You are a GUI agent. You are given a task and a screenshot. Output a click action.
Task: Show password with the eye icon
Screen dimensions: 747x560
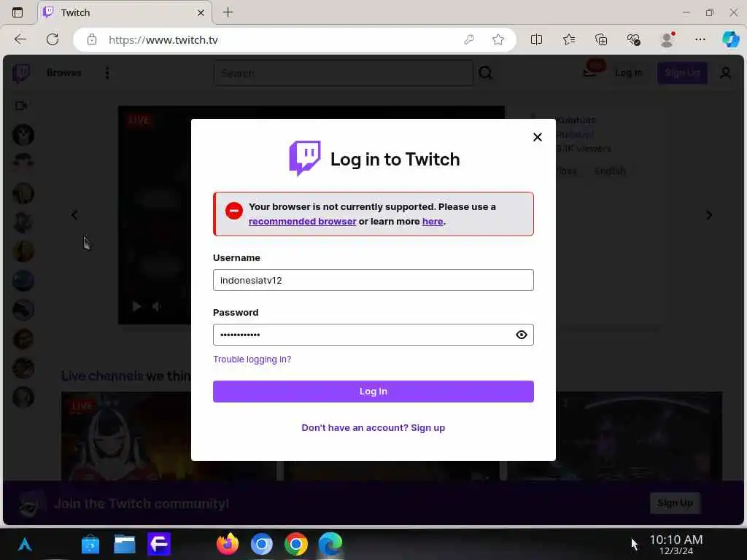pyautogui.click(x=521, y=335)
